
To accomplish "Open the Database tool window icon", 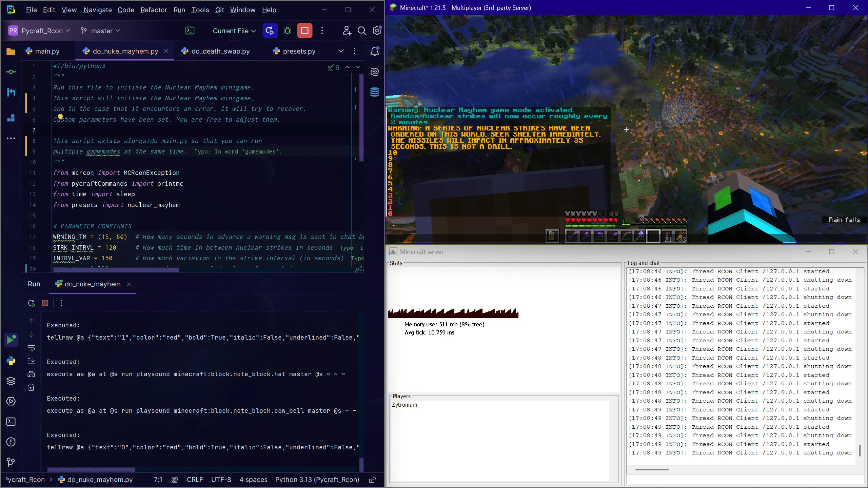I will click(x=375, y=92).
